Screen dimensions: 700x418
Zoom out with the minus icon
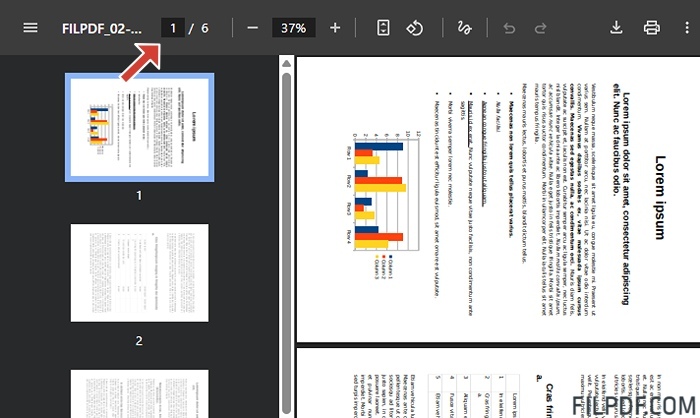tap(252, 28)
